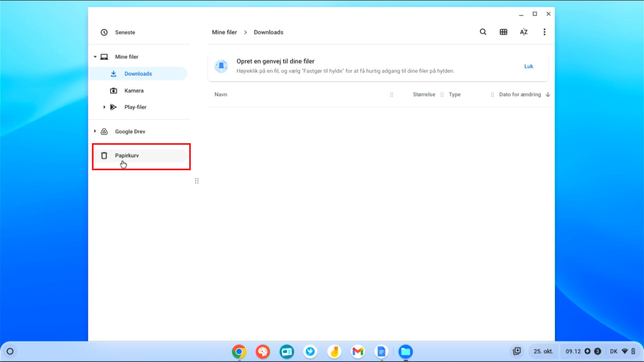The width and height of the screenshot is (644, 362).
Task: Open the three-dot more menu
Action: pyautogui.click(x=544, y=32)
